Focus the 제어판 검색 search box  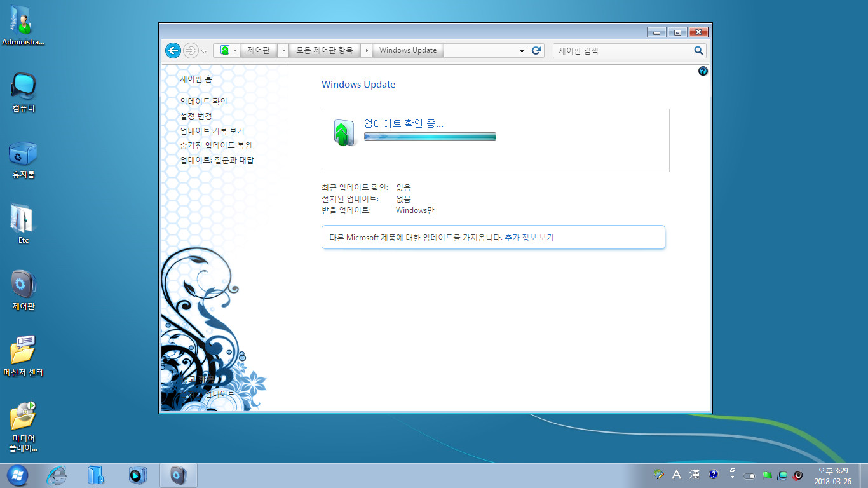623,51
